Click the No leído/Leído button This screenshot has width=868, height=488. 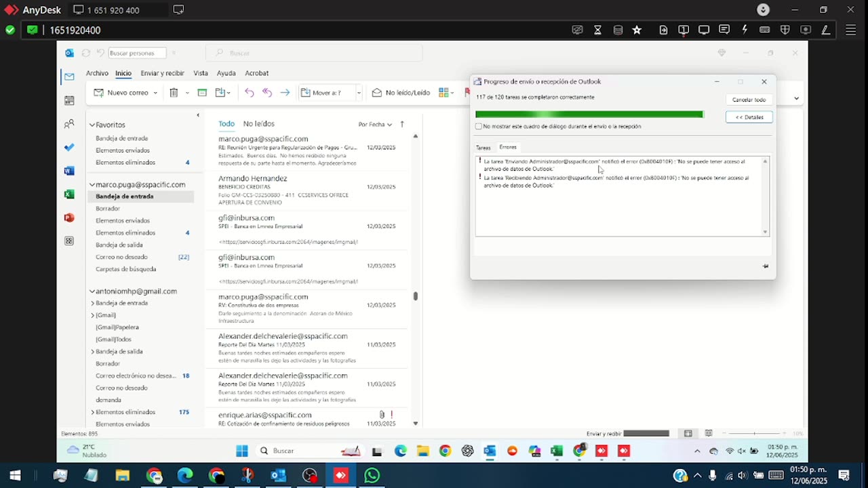(401, 93)
